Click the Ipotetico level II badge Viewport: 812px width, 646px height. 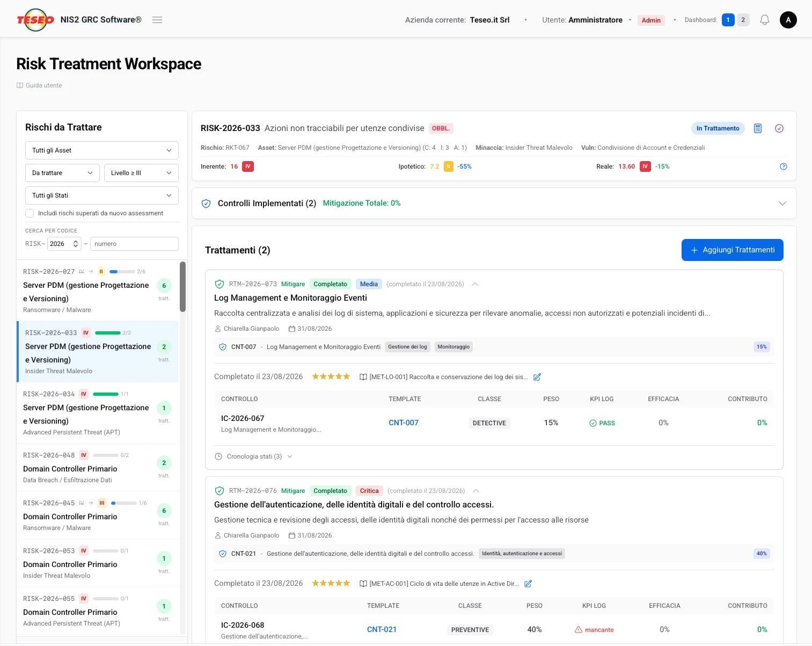coord(449,166)
